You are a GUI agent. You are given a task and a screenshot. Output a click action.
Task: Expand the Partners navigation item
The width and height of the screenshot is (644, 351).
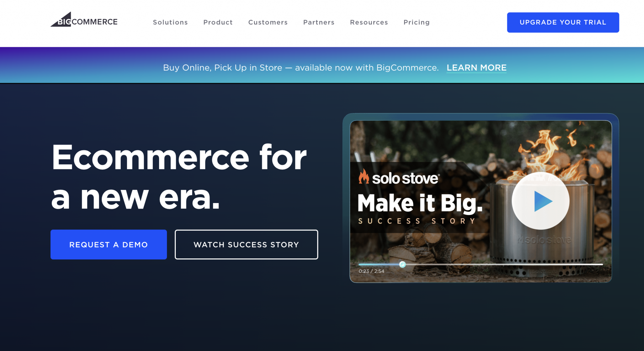[x=319, y=22]
